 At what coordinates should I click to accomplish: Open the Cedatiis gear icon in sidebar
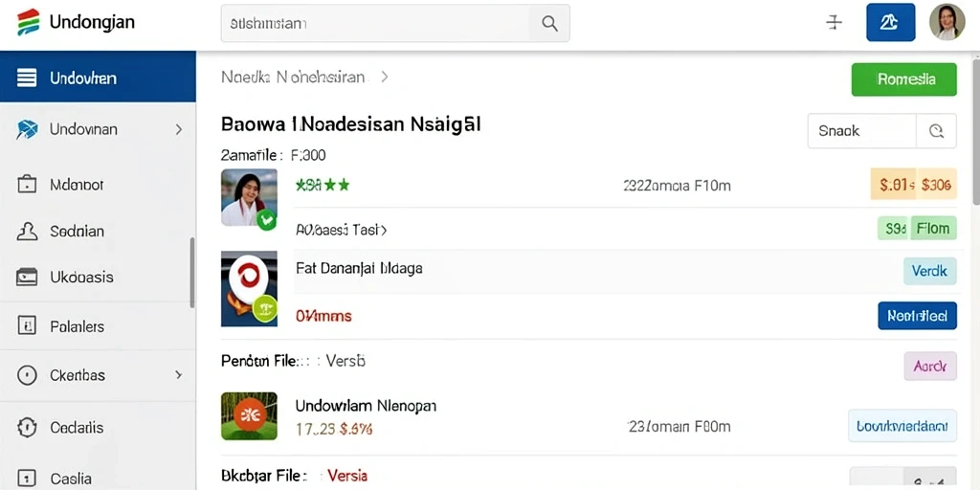pyautogui.click(x=26, y=428)
